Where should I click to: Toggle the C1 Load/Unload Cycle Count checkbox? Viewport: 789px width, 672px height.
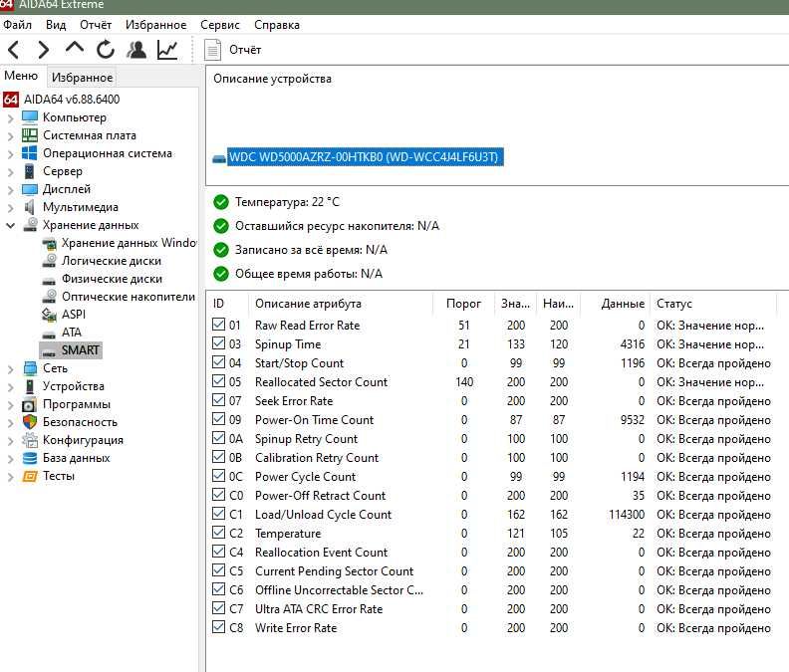pyautogui.click(x=218, y=513)
